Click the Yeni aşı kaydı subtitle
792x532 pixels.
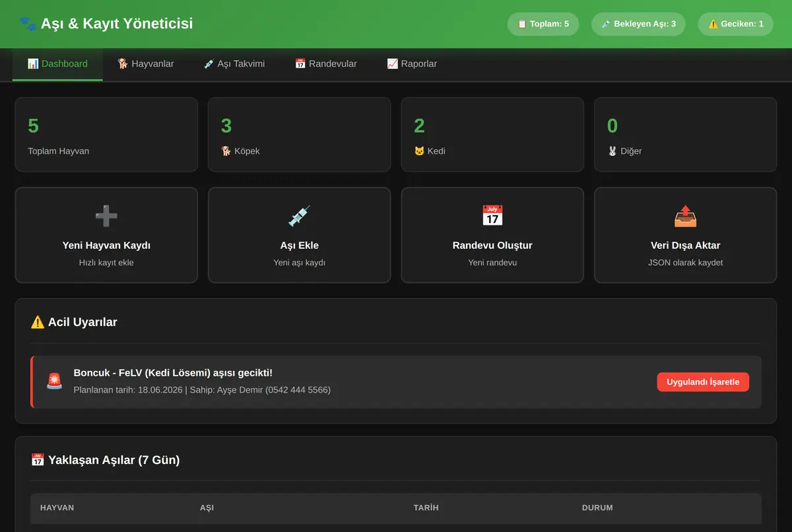pos(300,263)
